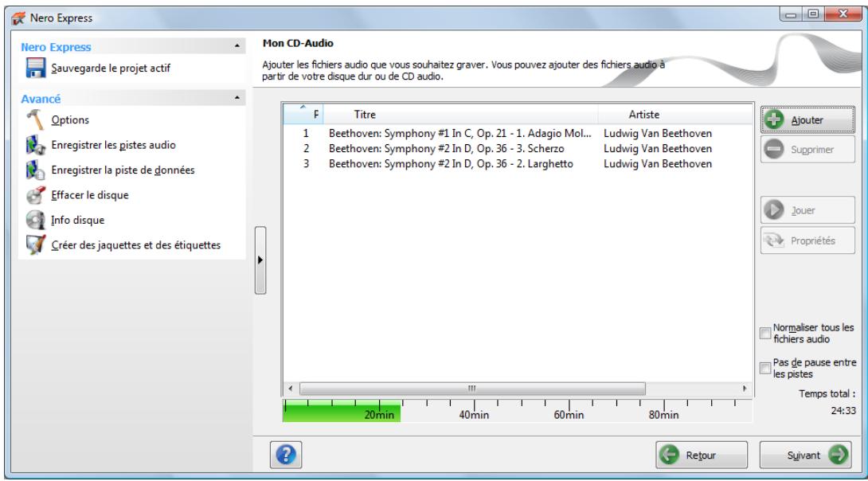Open Propriétés for the track

tap(807, 240)
